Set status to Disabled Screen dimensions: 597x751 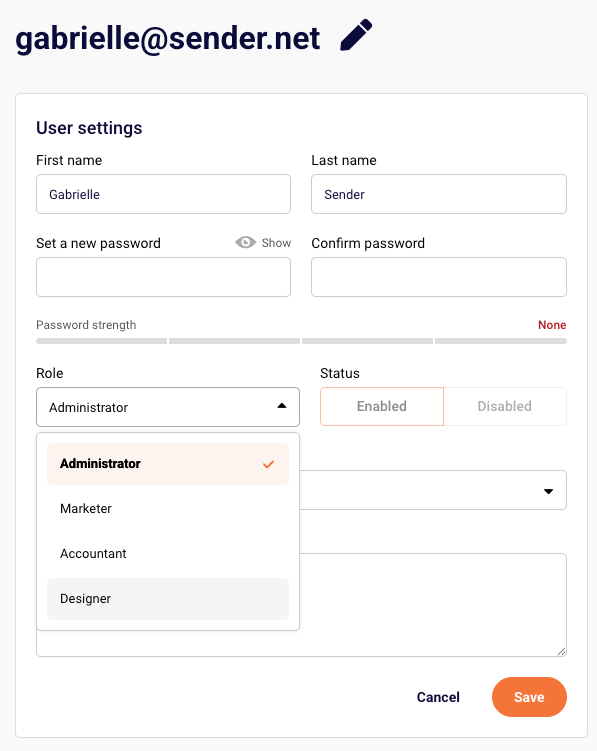point(505,406)
